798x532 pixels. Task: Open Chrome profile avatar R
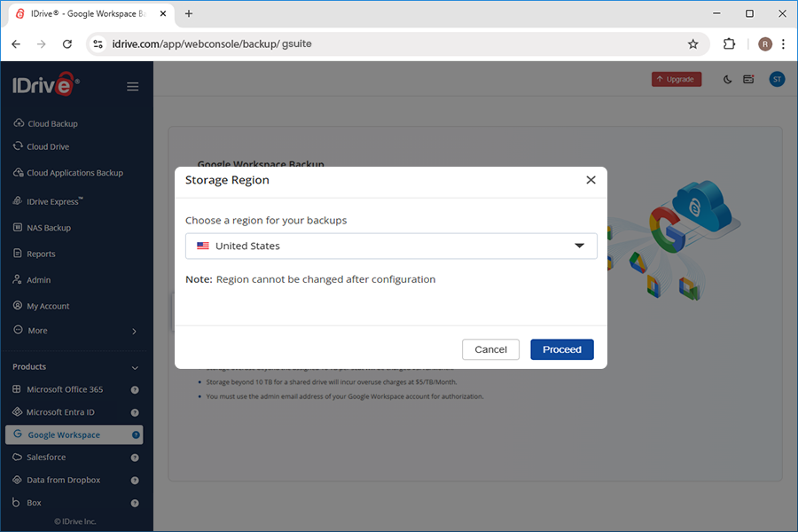tap(765, 43)
